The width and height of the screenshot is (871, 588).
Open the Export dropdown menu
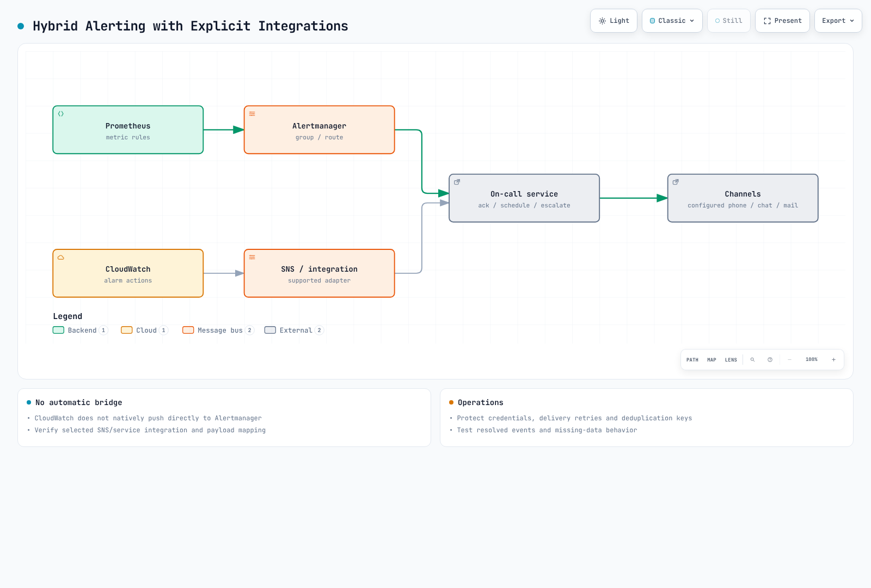click(838, 21)
